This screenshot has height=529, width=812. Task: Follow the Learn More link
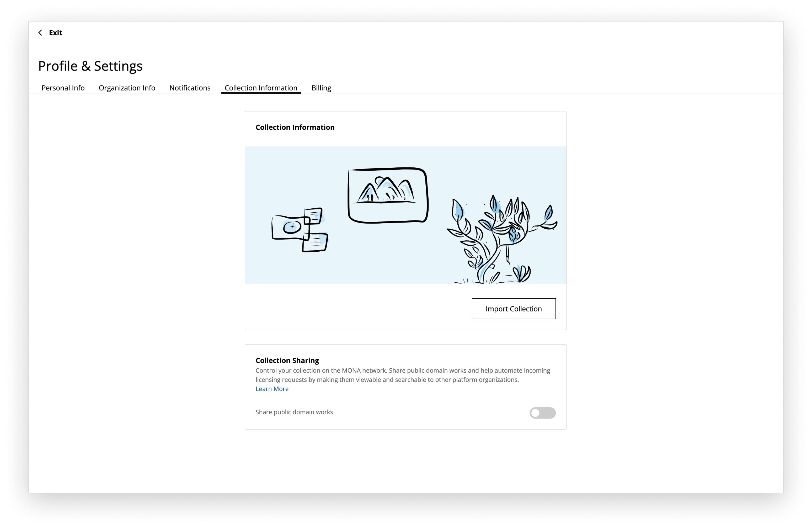click(272, 389)
